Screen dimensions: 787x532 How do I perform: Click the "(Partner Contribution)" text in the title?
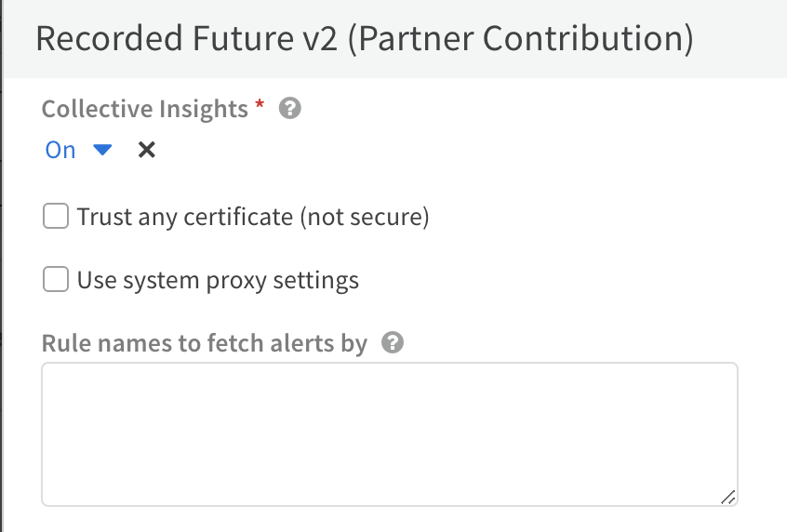point(521,39)
